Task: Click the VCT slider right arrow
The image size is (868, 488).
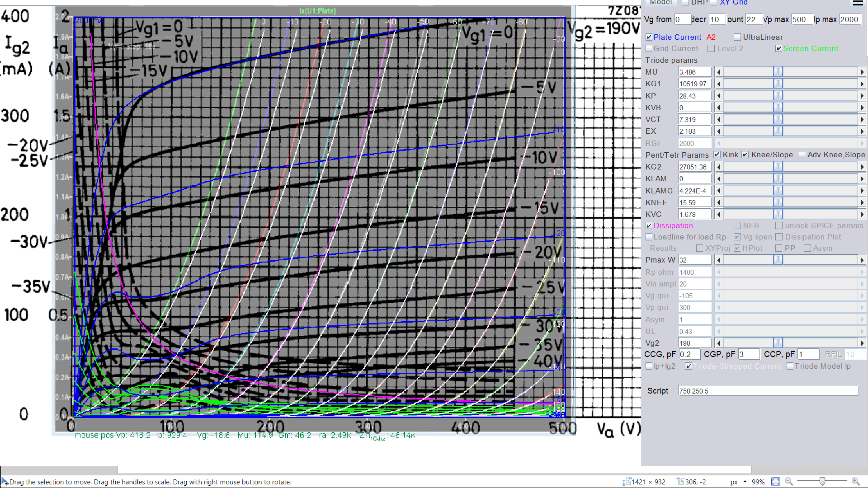Action: pos(862,119)
